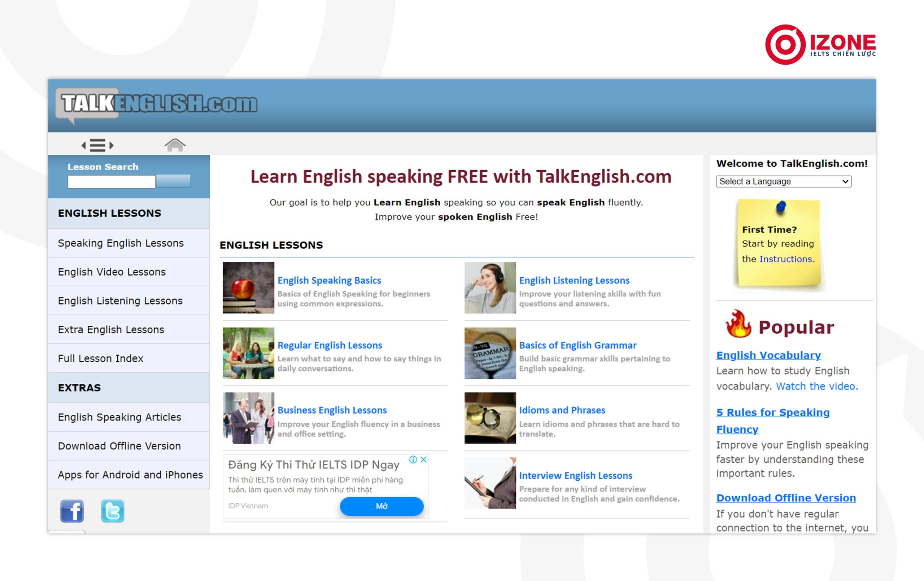Click the business people thumbnail
Screen dimensions: 924x581
248,418
